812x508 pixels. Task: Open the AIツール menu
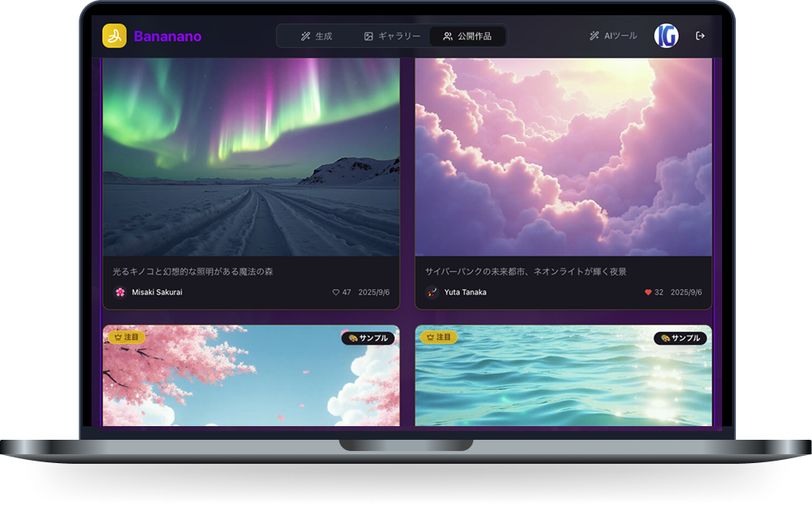(613, 35)
